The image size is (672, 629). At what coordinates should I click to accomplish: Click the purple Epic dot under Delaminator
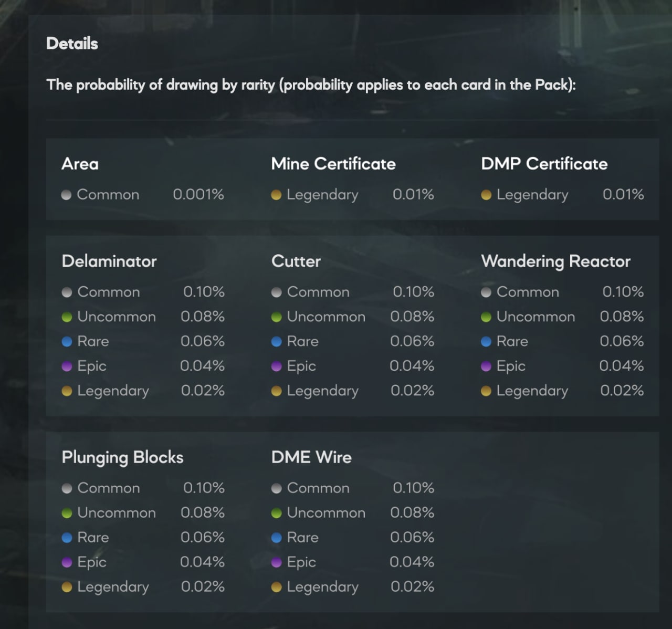[x=67, y=366]
